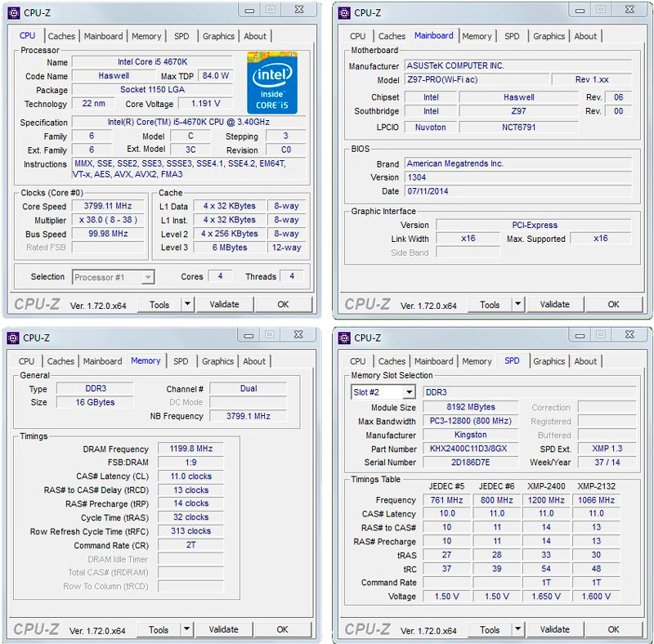Image resolution: width=654 pixels, height=644 pixels.
Task: Click the CPU-Z app icon in top-right window title bar
Action: tap(344, 13)
